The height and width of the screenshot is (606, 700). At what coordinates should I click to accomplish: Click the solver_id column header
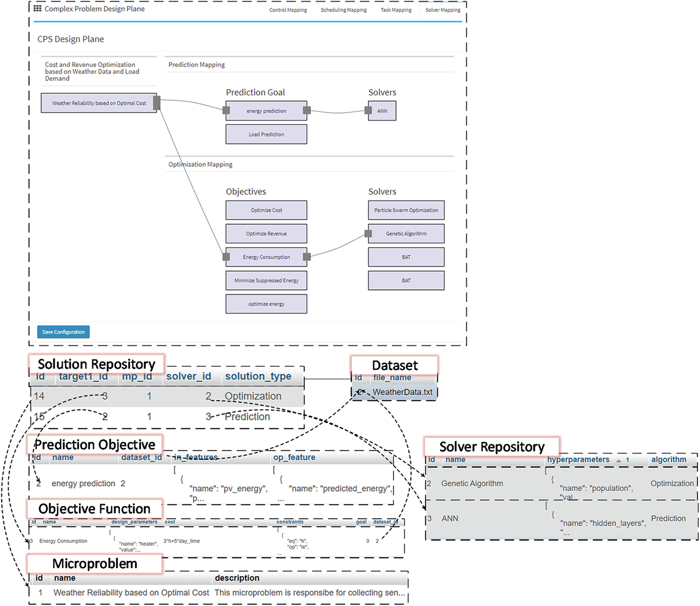pos(188,376)
